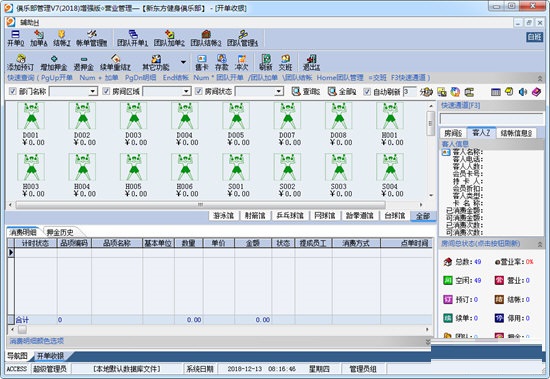The height and width of the screenshot is (379, 550).
Task: Click the yellow notes icon in filter bar
Action: (509, 92)
